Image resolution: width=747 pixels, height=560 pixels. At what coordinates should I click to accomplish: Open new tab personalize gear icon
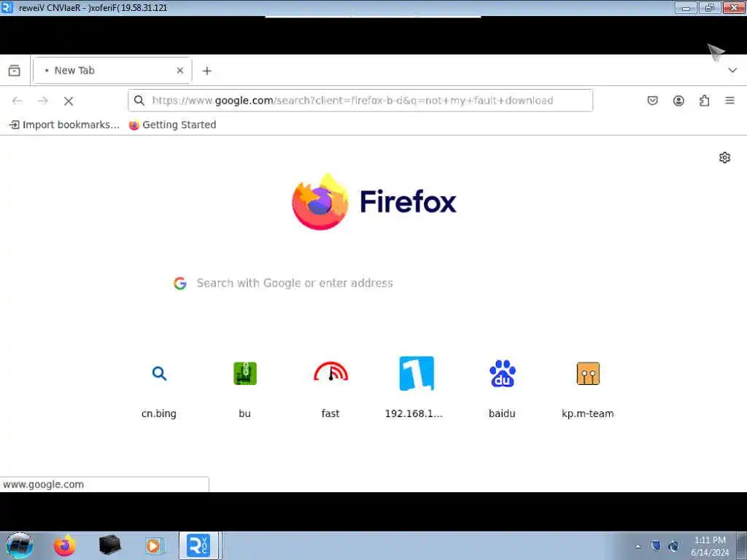[x=724, y=157]
